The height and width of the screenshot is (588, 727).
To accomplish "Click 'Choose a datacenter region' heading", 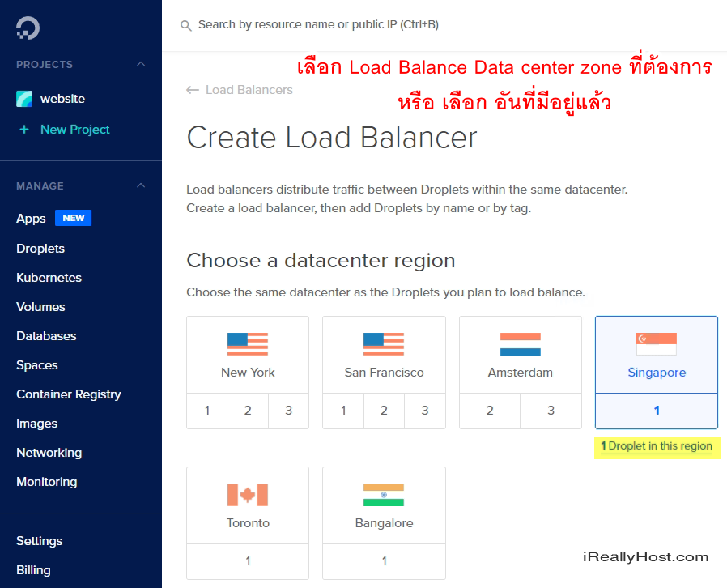I will tap(321, 261).
